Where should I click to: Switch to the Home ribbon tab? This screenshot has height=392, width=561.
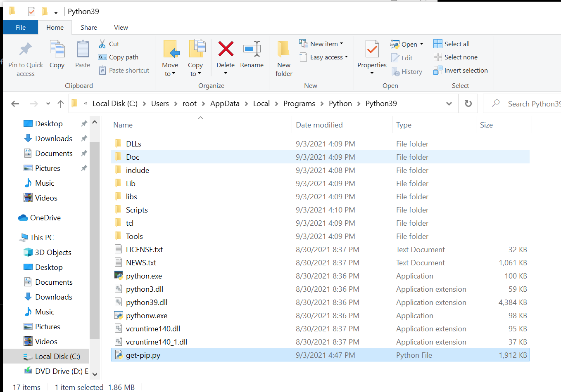pyautogui.click(x=55, y=28)
